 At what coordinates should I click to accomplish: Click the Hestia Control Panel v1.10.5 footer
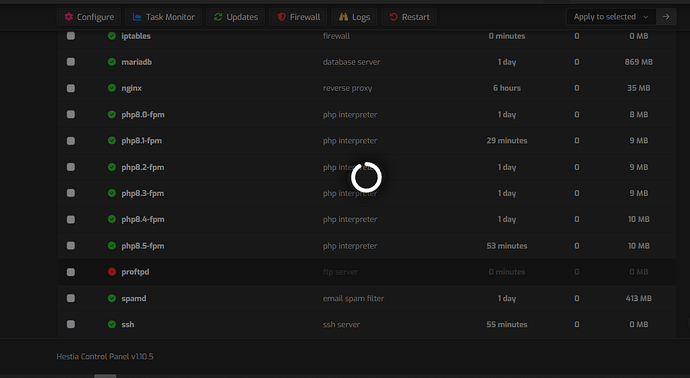[105, 356]
